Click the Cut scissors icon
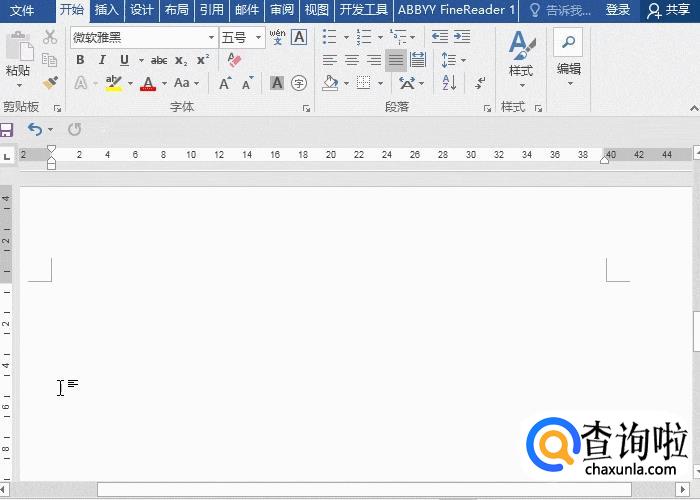Viewport: 700px width, 500px height. click(50, 38)
